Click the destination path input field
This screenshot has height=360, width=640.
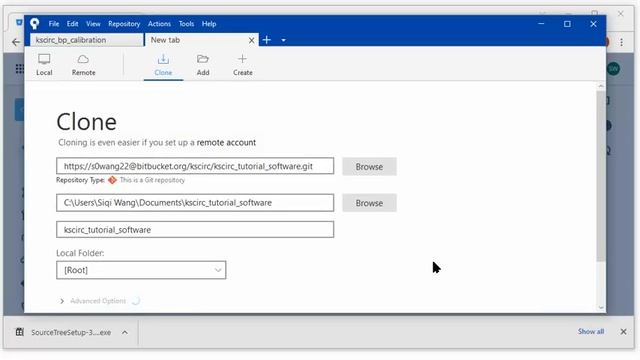195,202
